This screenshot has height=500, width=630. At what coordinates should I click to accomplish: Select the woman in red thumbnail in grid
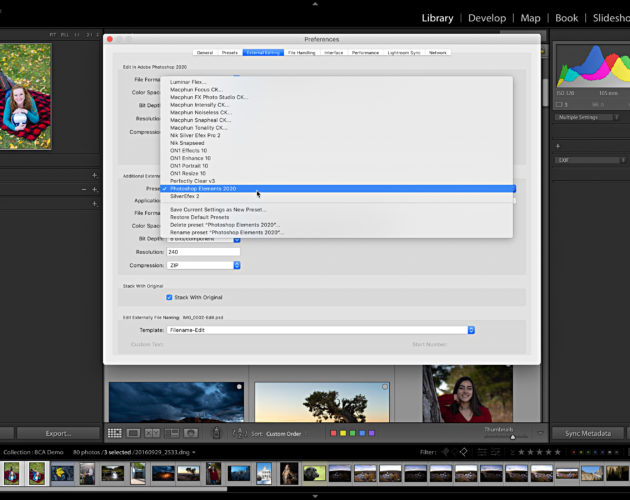468,394
